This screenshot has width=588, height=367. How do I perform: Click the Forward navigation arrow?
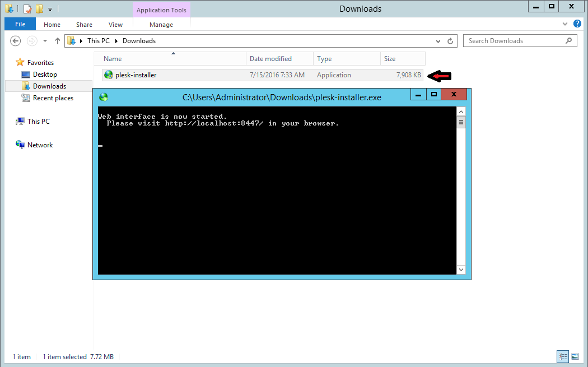[32, 41]
